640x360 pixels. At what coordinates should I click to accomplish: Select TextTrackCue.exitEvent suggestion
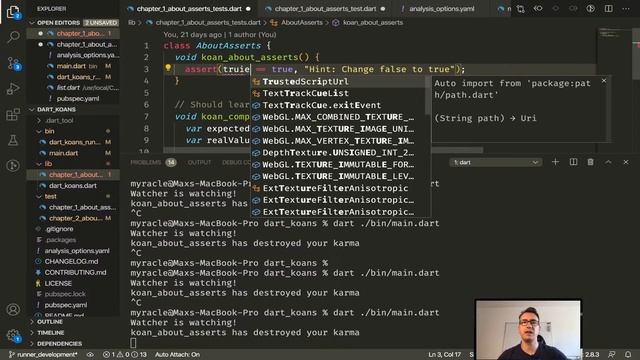tap(339, 105)
